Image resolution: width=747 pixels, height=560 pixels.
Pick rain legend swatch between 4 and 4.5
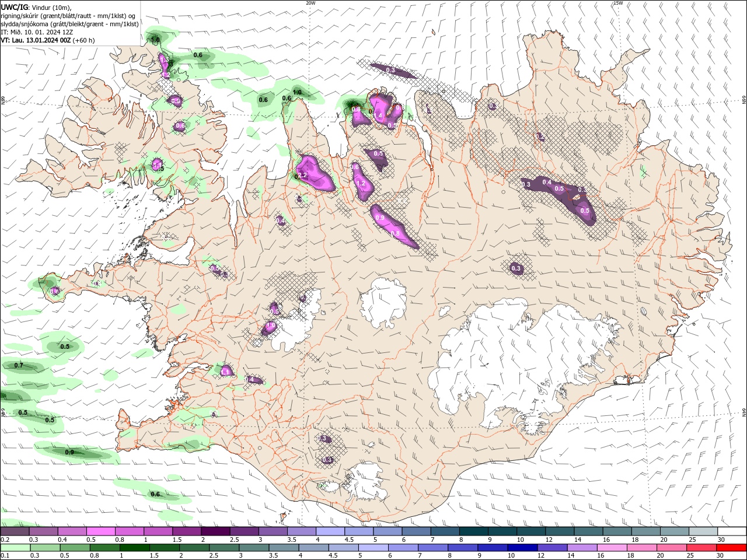pyautogui.click(x=313, y=548)
